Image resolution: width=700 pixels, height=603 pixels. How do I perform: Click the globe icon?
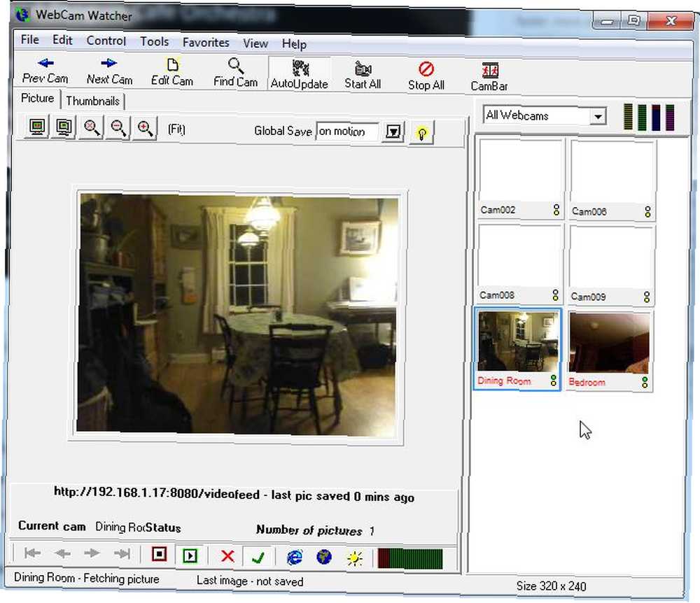coord(324,558)
